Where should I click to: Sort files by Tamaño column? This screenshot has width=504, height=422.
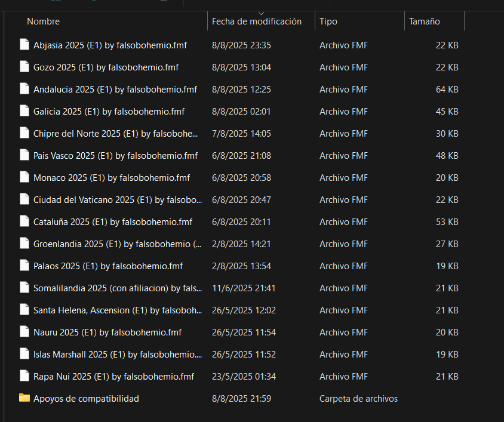click(x=425, y=21)
